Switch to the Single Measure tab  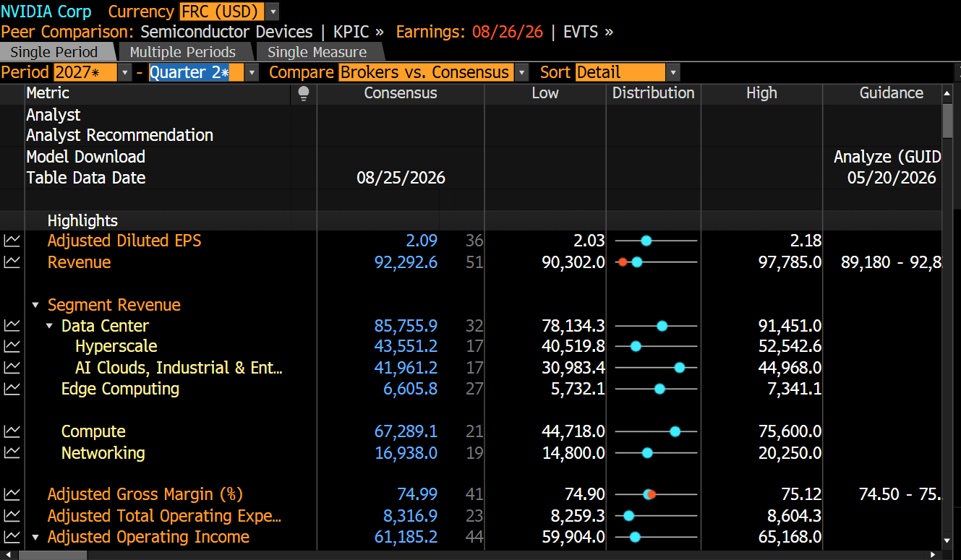pos(317,52)
